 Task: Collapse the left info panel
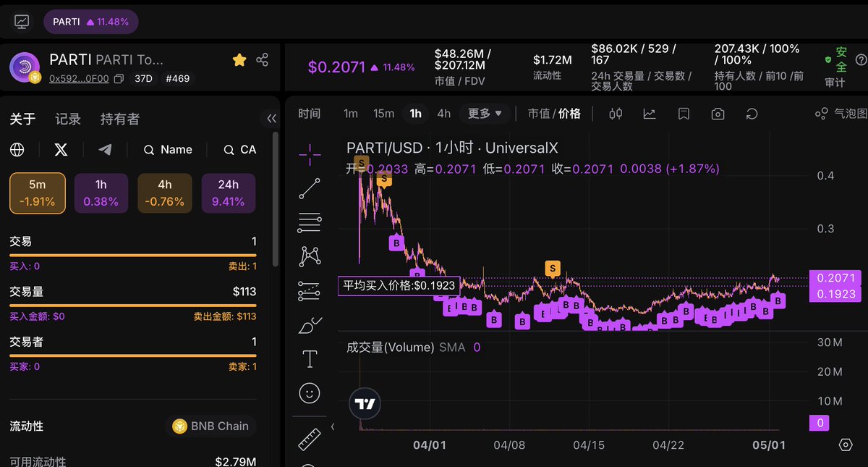pyautogui.click(x=271, y=119)
